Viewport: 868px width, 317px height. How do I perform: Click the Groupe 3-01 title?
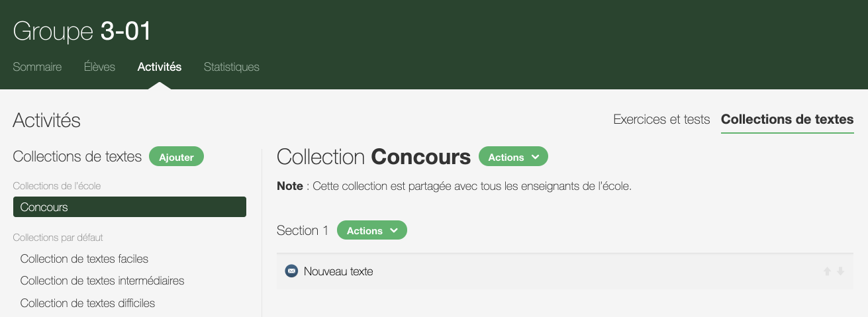coord(82,31)
